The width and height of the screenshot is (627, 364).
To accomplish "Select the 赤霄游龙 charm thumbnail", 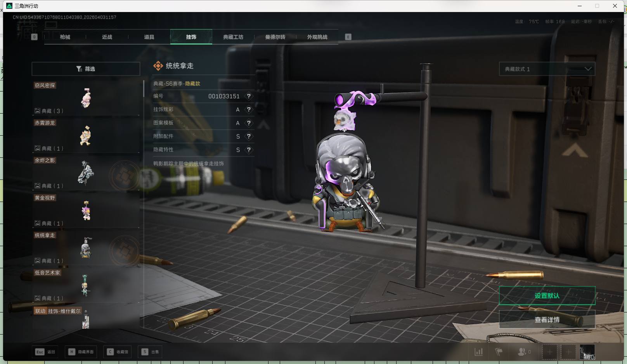I will [86, 136].
